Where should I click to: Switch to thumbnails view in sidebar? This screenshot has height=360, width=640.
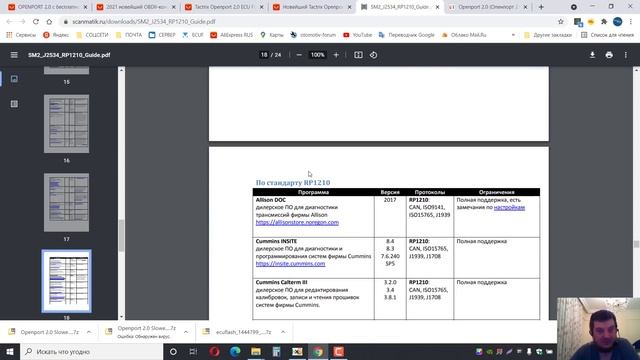tap(14, 78)
